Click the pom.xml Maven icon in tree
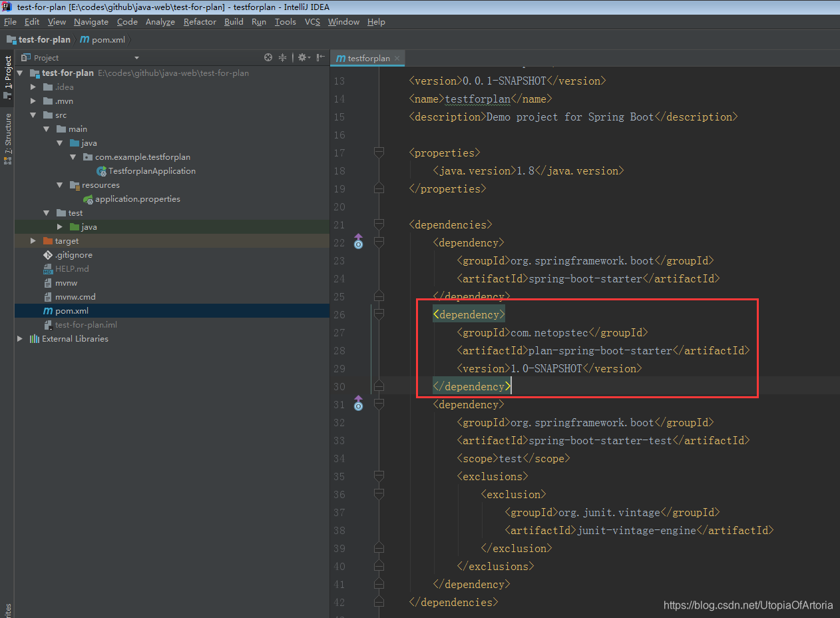Image resolution: width=840 pixels, height=618 pixels. click(48, 311)
